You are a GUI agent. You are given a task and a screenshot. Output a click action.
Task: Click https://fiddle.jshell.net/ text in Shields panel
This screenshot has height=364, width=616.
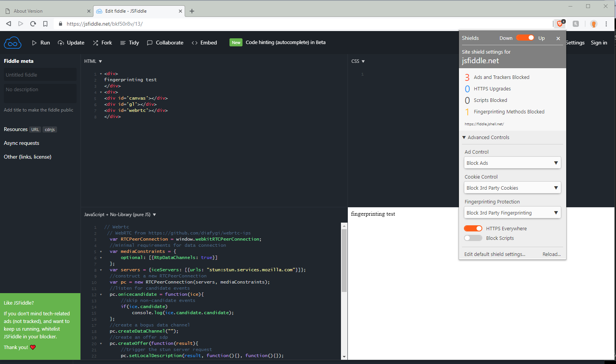pyautogui.click(x=484, y=124)
